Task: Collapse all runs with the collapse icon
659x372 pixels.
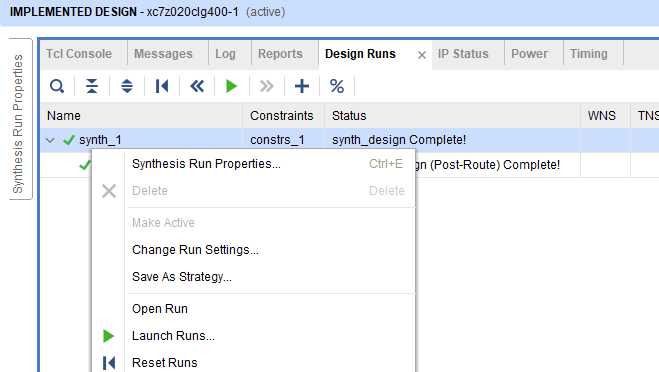Action: 92,86
